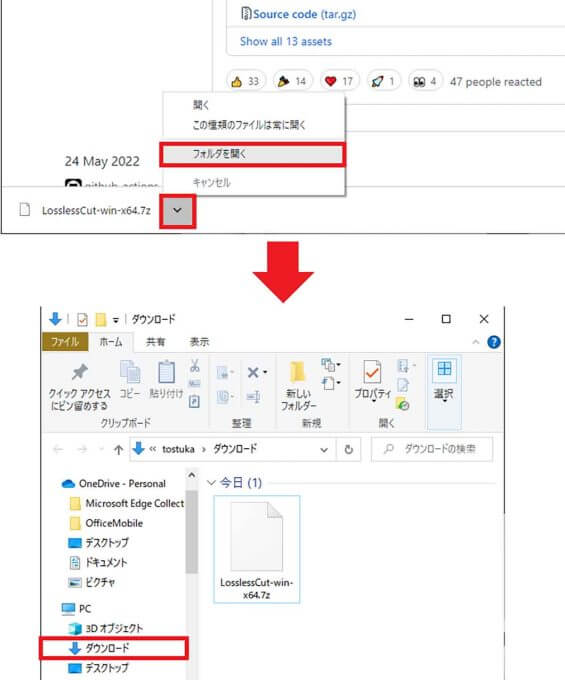Select この種類のファイルは常に開く menu entry
This screenshot has width=565, height=680.
click(x=249, y=125)
